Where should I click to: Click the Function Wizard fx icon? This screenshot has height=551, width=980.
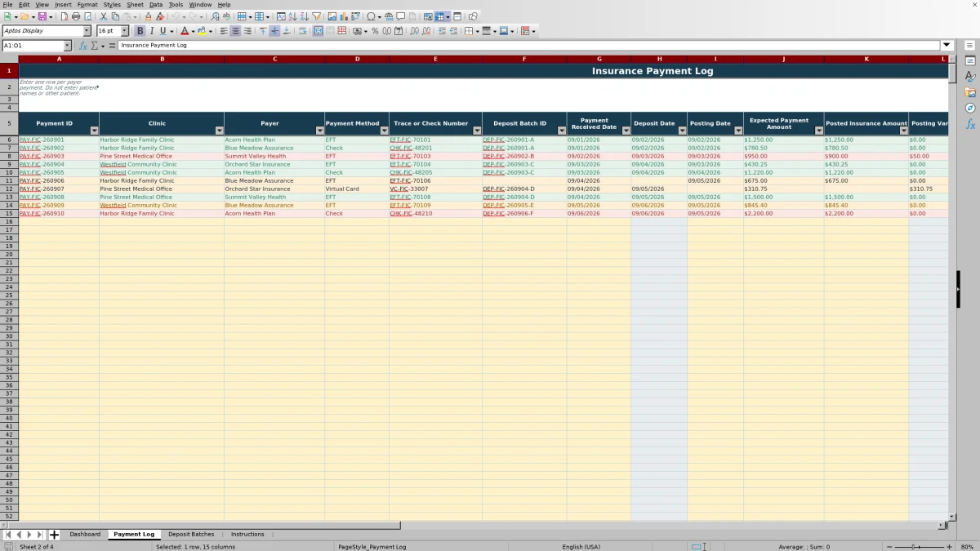(82, 46)
